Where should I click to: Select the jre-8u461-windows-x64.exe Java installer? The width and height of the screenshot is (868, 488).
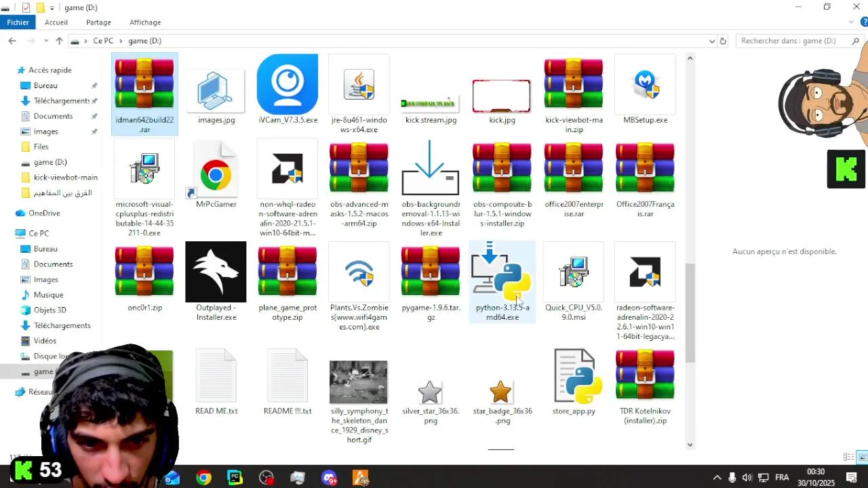pos(359,94)
